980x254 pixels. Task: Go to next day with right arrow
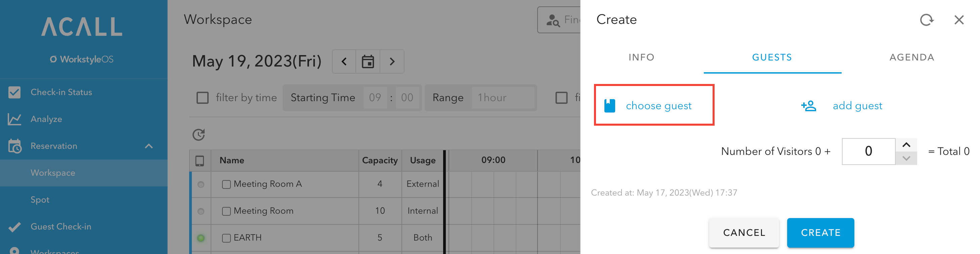[x=392, y=61]
